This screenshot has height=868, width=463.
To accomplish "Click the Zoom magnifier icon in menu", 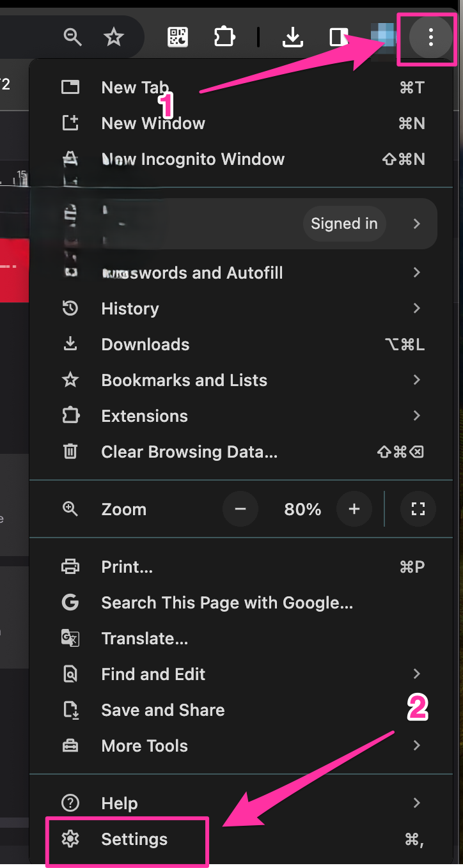I will coord(70,509).
